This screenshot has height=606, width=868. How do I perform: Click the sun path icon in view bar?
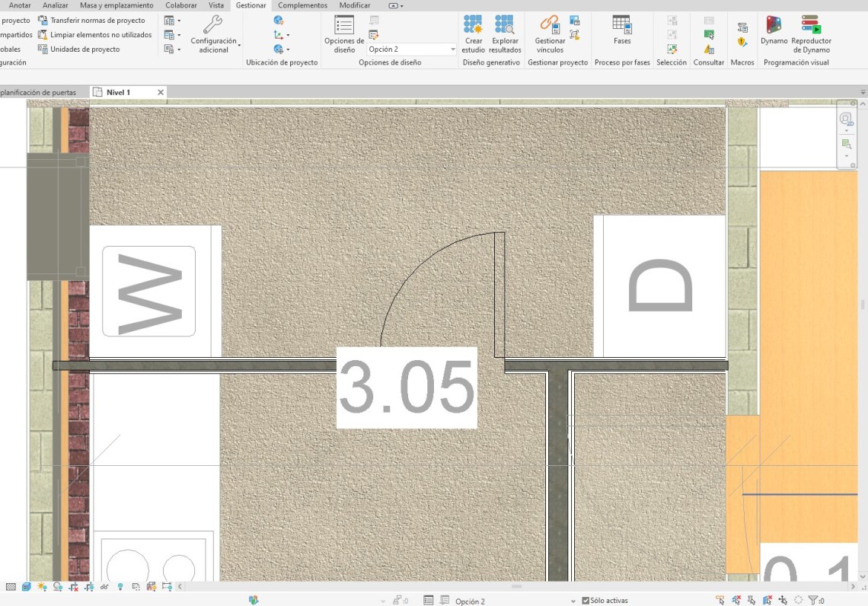click(42, 587)
